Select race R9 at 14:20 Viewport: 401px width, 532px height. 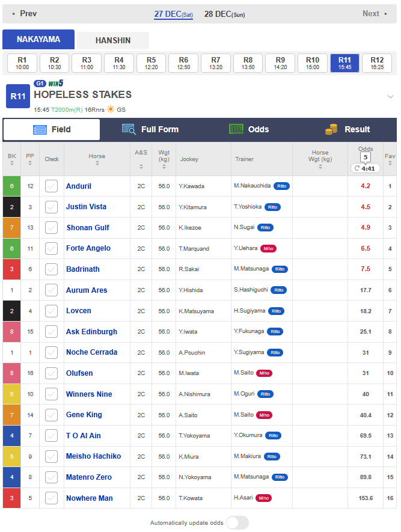tap(280, 63)
